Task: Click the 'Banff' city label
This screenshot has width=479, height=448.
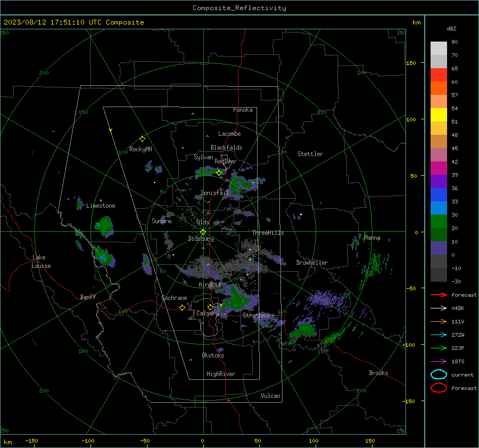Action: (88, 297)
